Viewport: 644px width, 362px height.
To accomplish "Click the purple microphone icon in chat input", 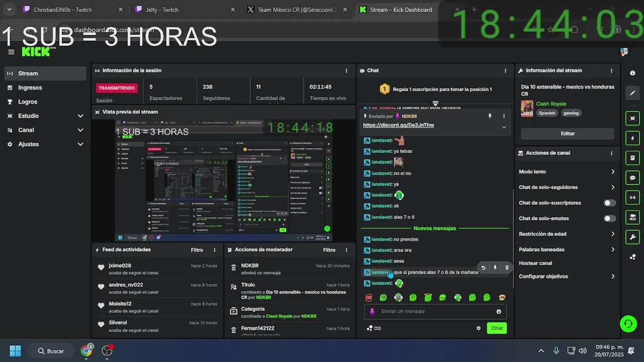I will click(372, 311).
